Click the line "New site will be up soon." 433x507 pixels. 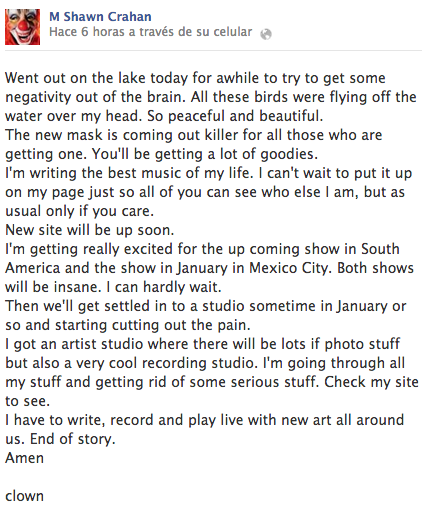[x=90, y=230]
